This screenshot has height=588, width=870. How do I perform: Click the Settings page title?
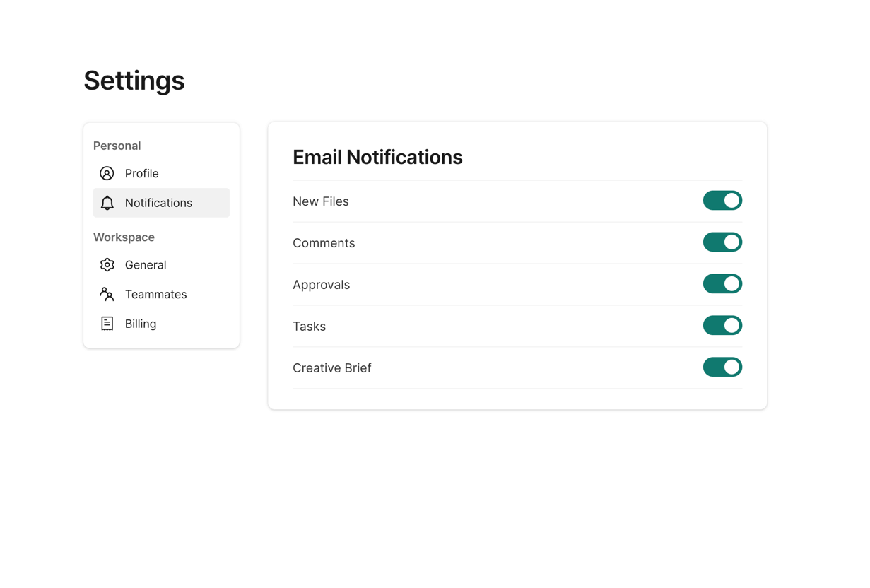[x=134, y=81]
